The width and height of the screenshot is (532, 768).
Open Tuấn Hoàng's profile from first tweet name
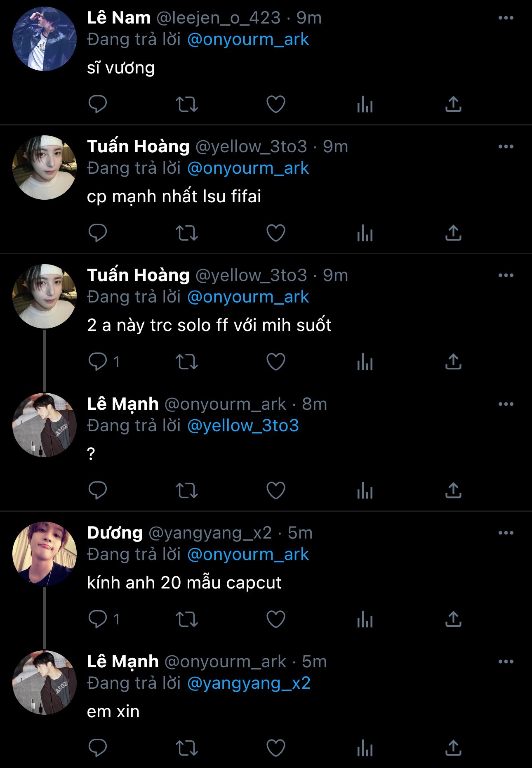138,147
